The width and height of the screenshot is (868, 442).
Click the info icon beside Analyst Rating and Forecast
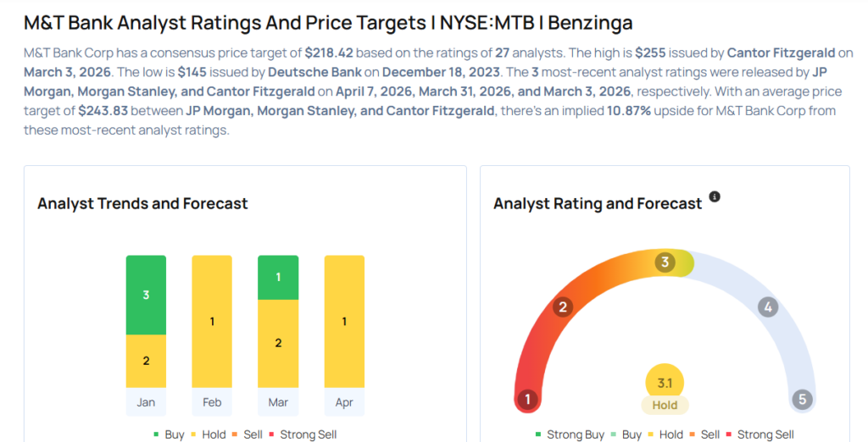coord(715,196)
